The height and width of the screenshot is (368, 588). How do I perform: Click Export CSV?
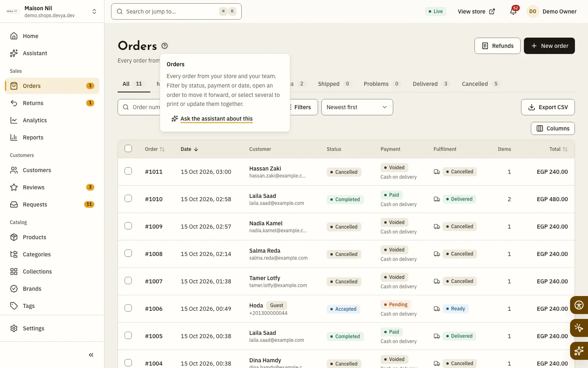click(548, 107)
